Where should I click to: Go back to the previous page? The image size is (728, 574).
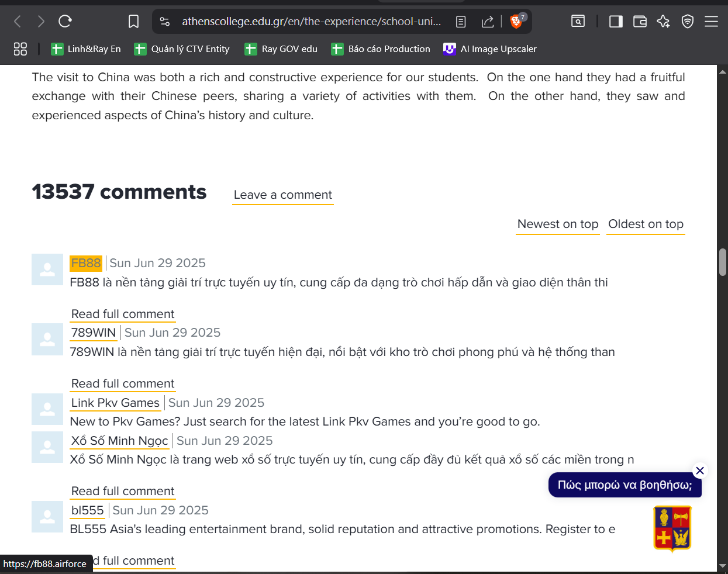tap(18, 22)
